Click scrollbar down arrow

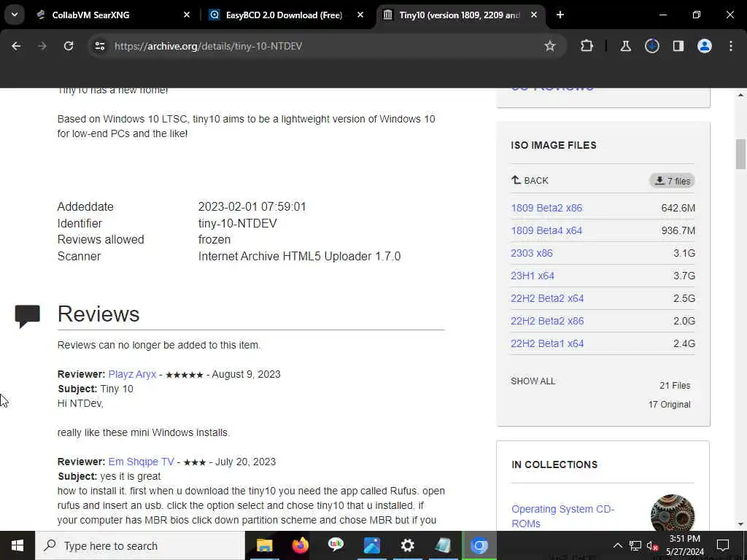(740, 524)
